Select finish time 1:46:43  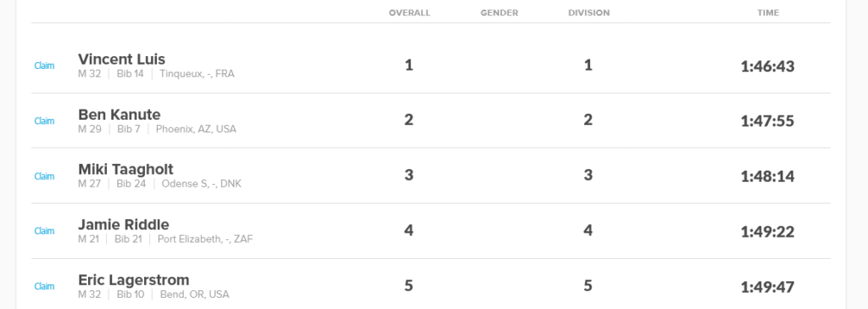(767, 66)
